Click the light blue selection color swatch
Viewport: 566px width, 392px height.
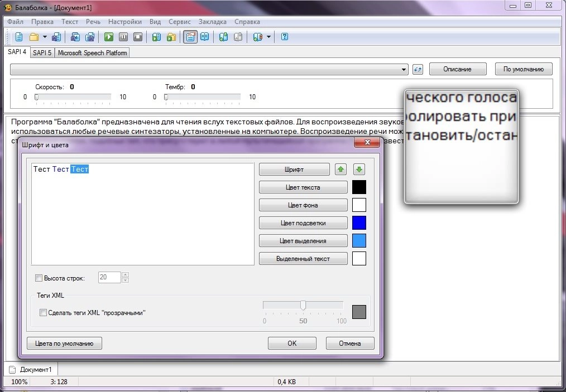tap(359, 241)
